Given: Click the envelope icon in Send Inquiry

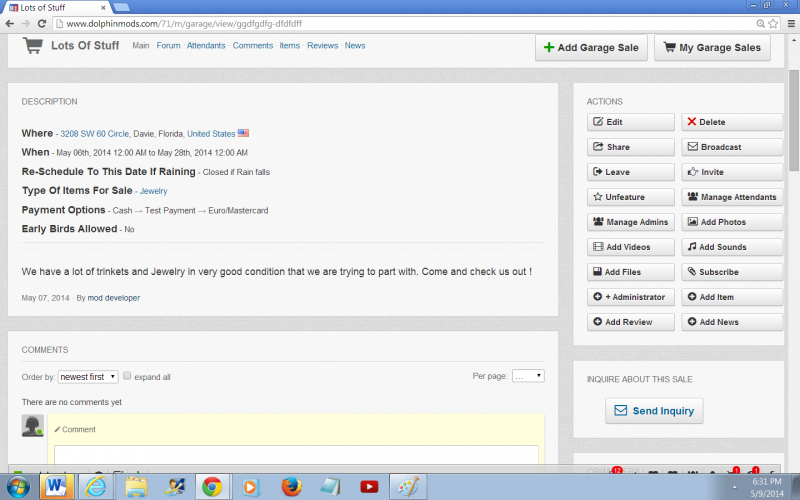Looking at the screenshot, I should [620, 411].
